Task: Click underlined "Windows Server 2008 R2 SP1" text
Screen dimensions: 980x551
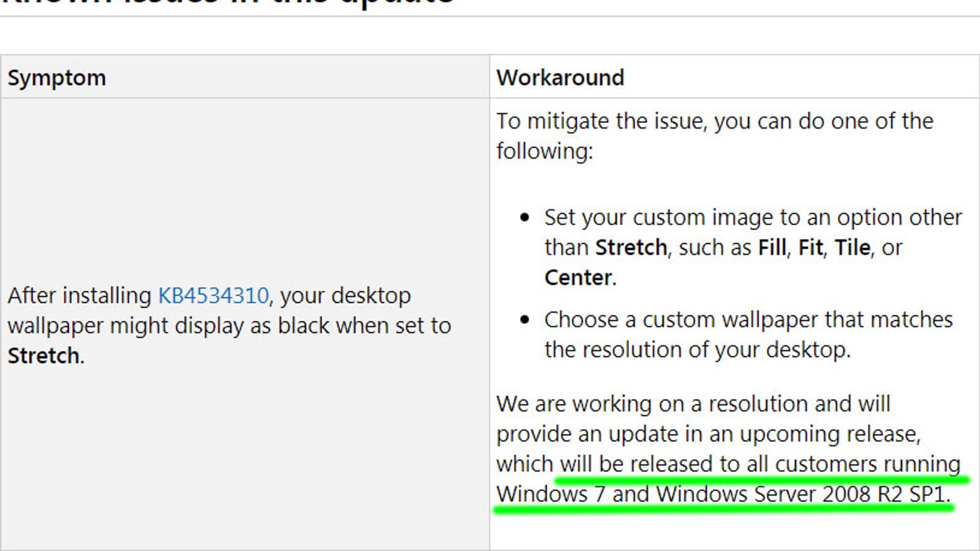Action: tap(802, 494)
